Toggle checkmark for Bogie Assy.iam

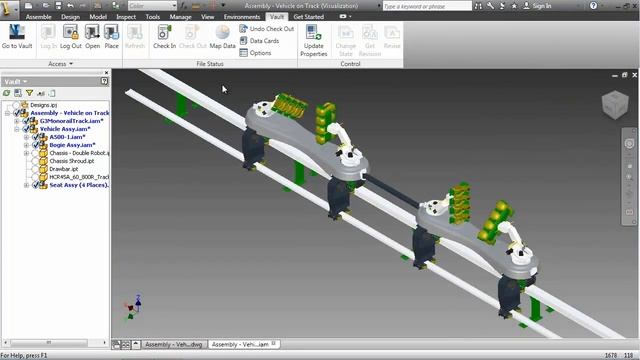(x=35, y=145)
